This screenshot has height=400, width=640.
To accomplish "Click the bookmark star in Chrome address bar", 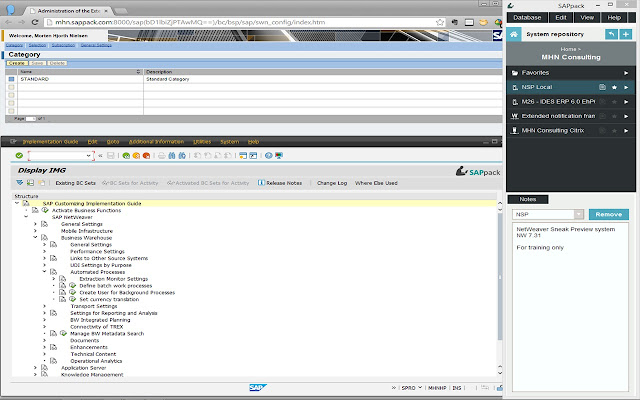I will coord(440,22).
